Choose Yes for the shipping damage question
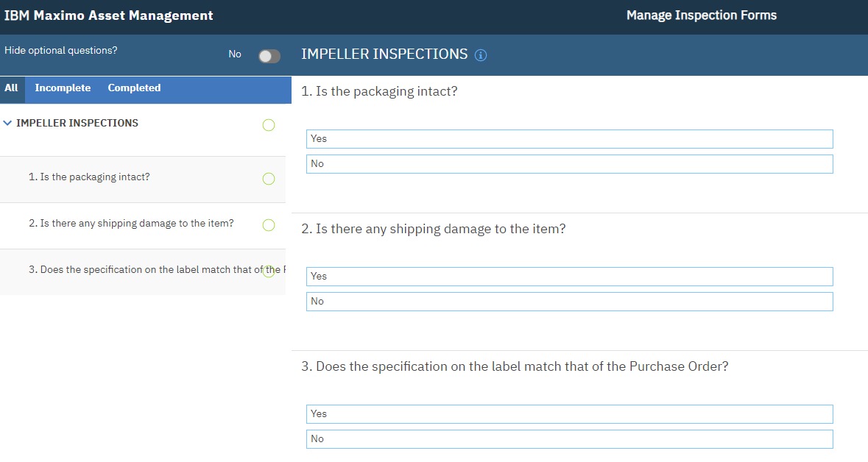The height and width of the screenshot is (462, 868). click(569, 276)
